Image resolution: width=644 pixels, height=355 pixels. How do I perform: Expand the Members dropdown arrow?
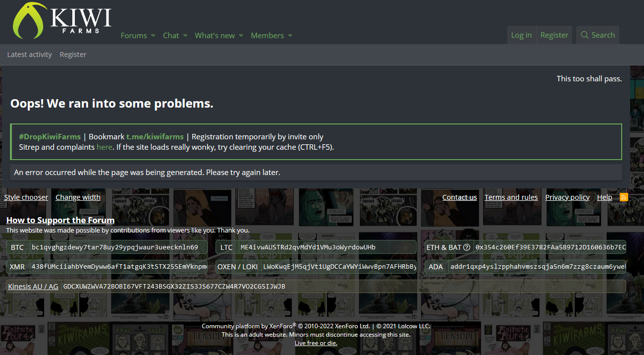pos(290,36)
